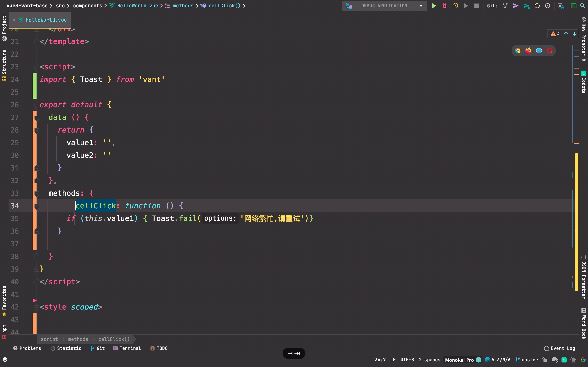Click the Monokai Pro theme color circle

coord(478,360)
